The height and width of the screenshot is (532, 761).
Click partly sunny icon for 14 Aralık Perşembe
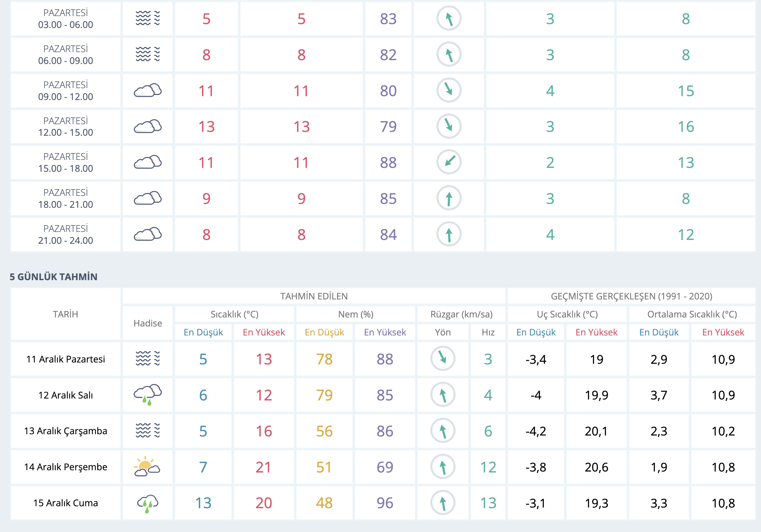147,466
